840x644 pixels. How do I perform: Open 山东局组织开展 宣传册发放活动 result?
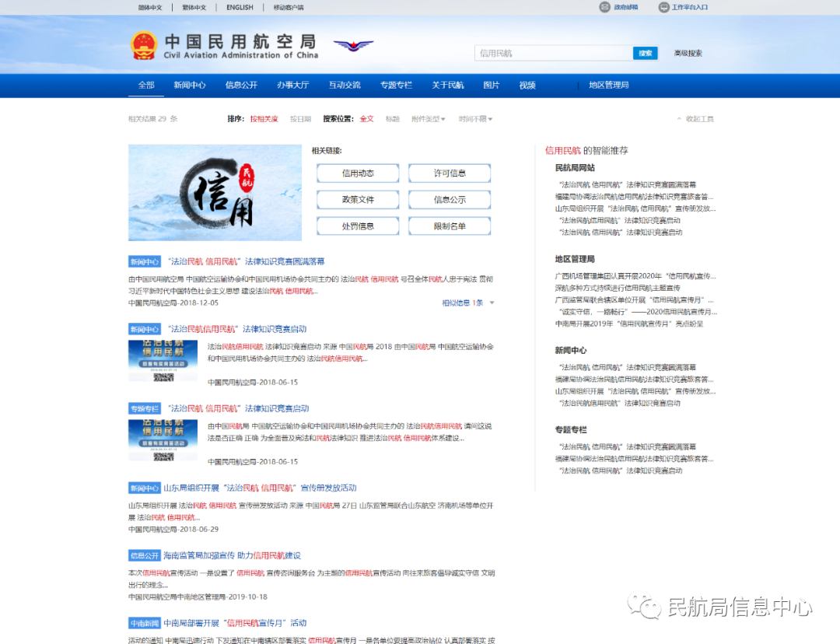pyautogui.click(x=260, y=488)
